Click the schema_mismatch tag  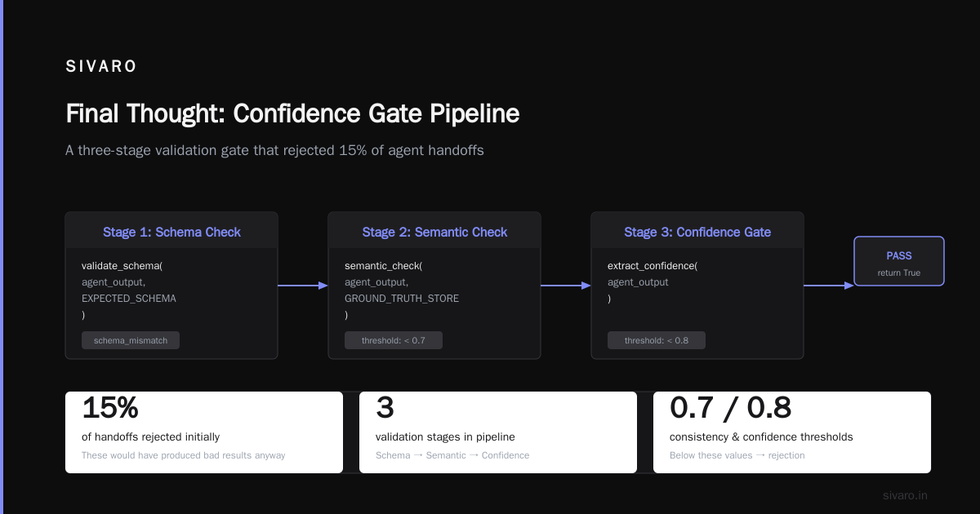(131, 340)
